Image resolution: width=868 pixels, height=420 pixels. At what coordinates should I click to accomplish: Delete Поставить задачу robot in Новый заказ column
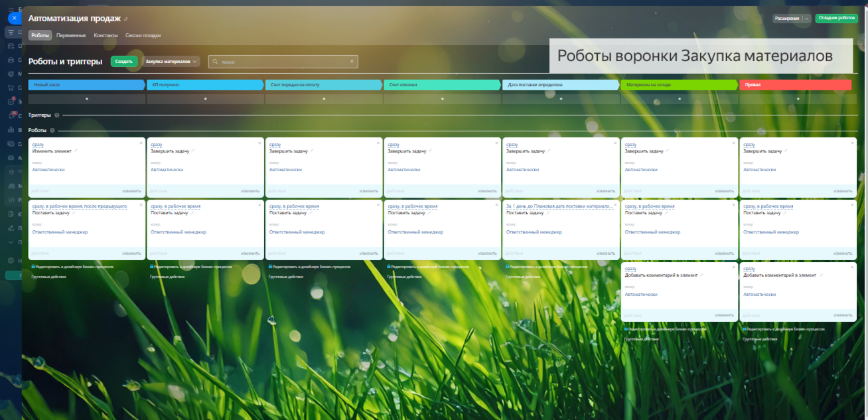click(x=141, y=205)
